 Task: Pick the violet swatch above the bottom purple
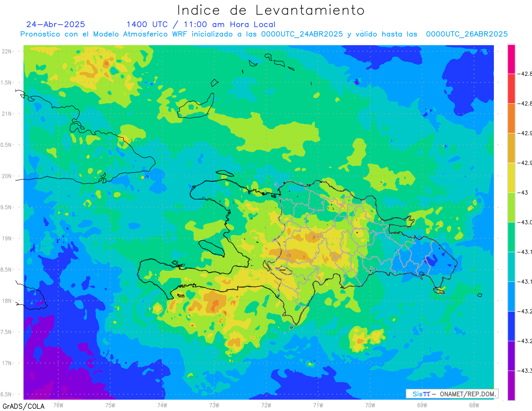511,356
